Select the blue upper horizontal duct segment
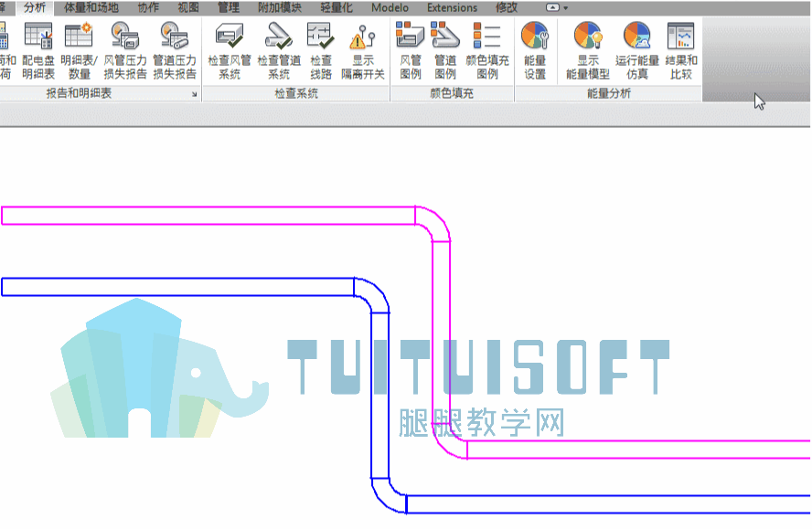Screen dimensions: 812x529 pos(177,287)
